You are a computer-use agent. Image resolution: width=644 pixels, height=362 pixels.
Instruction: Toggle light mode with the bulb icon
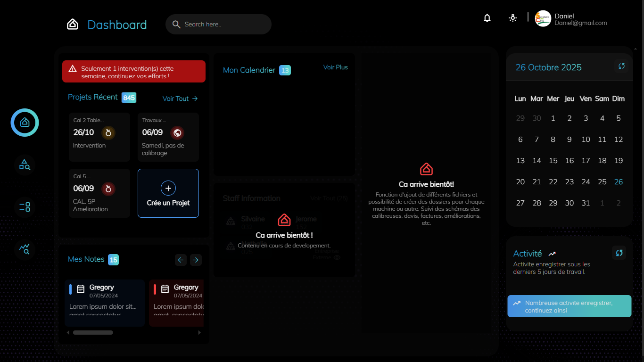pyautogui.click(x=513, y=18)
